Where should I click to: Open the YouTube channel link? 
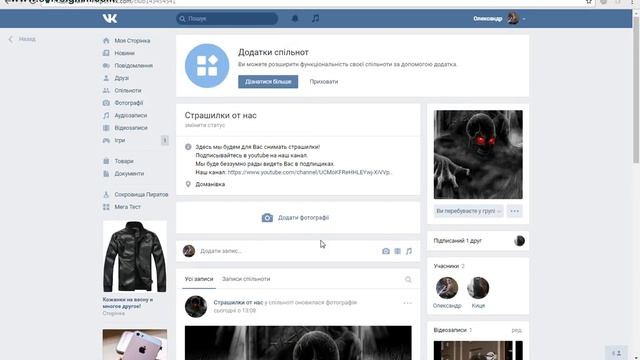click(309, 172)
